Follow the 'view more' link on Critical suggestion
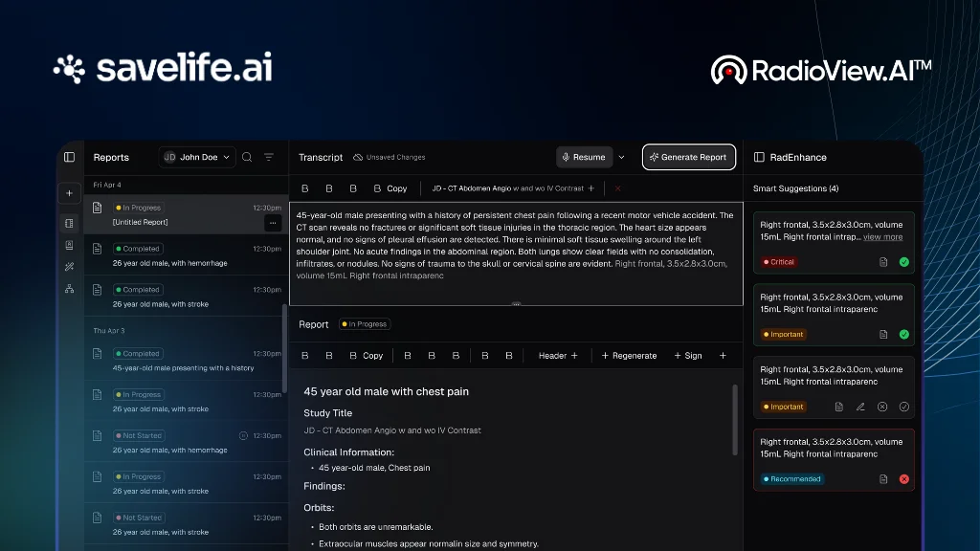The image size is (980, 551). pos(882,237)
